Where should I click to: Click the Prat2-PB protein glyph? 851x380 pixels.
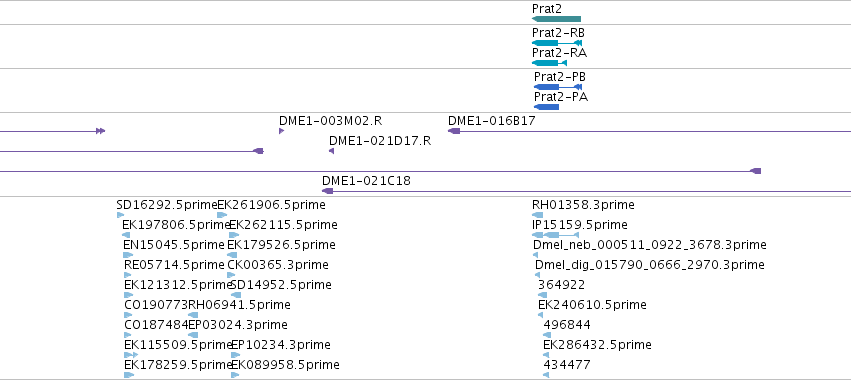coord(558,87)
